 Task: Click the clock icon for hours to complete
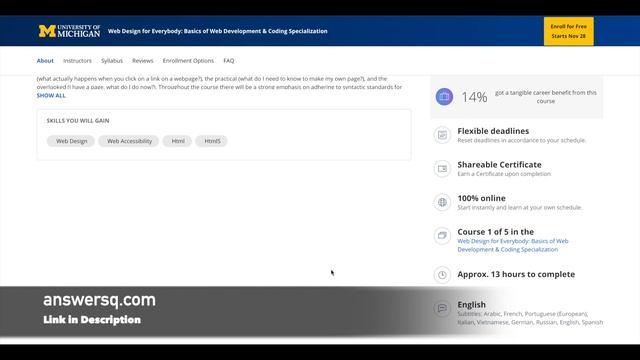[442, 275]
